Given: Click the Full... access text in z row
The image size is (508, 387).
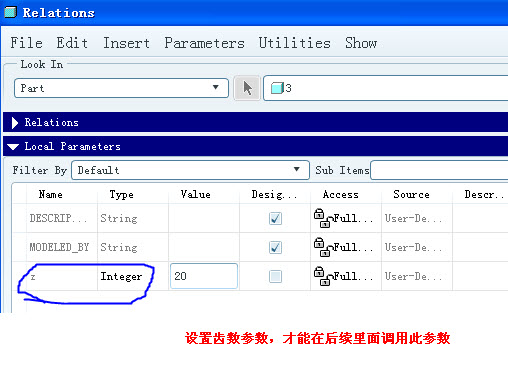Looking at the screenshot, I should pos(353,276).
